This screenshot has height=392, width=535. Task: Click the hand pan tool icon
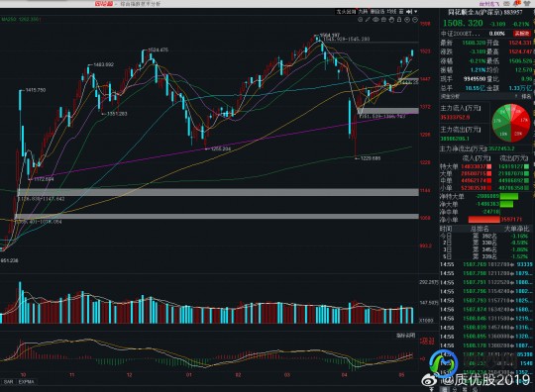(x=391, y=20)
